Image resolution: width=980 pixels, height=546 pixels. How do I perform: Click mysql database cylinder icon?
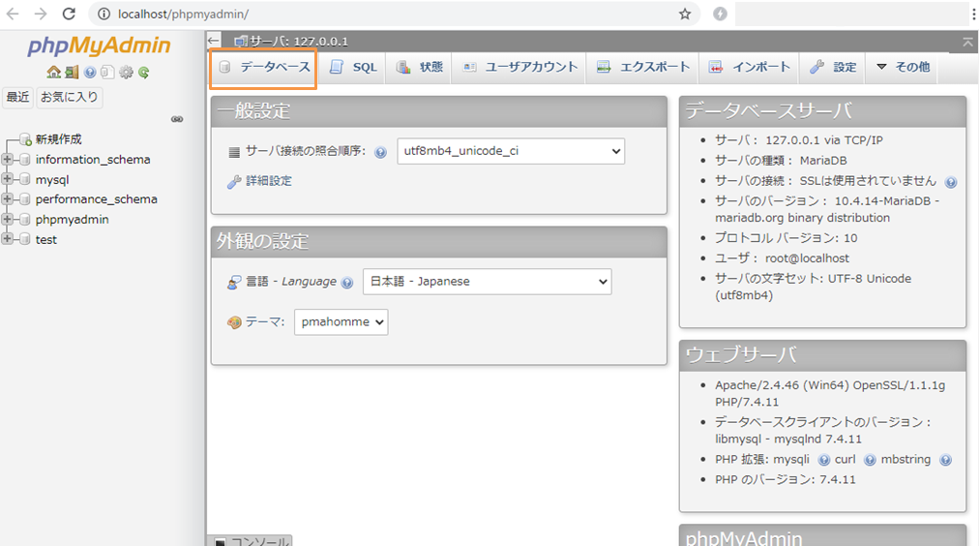(25, 179)
